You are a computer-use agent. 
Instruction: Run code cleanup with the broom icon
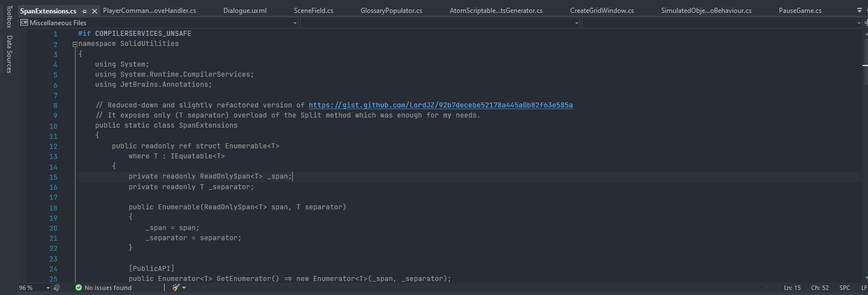176,288
